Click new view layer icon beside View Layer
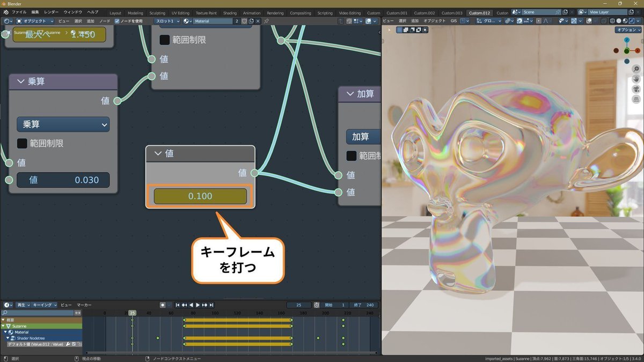Screen dimensions: 644x362 (x=631, y=12)
